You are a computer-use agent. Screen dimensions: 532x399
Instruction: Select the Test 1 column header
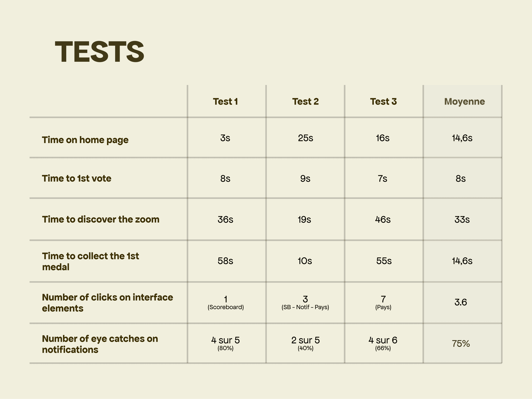pyautogui.click(x=225, y=101)
